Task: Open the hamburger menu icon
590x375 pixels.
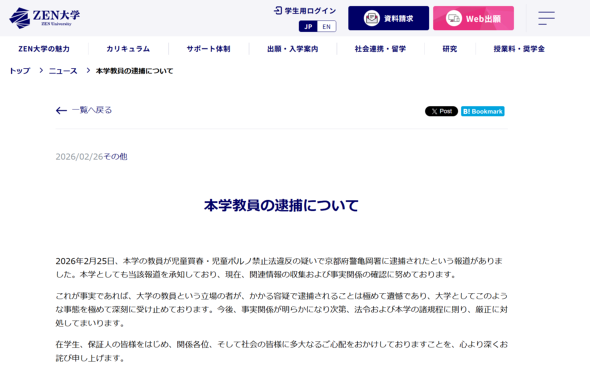Action: tap(546, 18)
